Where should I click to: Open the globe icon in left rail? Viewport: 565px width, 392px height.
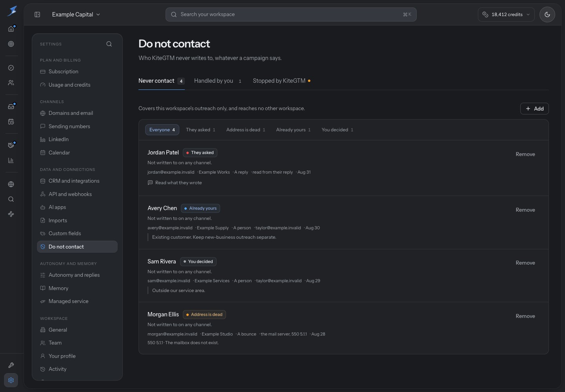(x=11, y=184)
